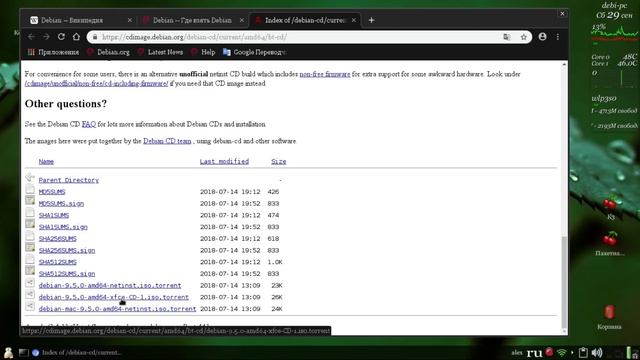Open the Приложения apps bookmark

(x=53, y=52)
